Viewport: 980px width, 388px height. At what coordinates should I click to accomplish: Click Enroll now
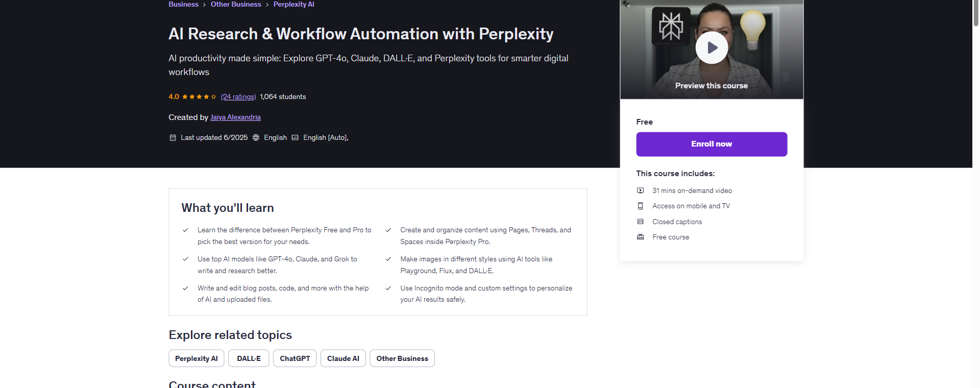click(711, 144)
